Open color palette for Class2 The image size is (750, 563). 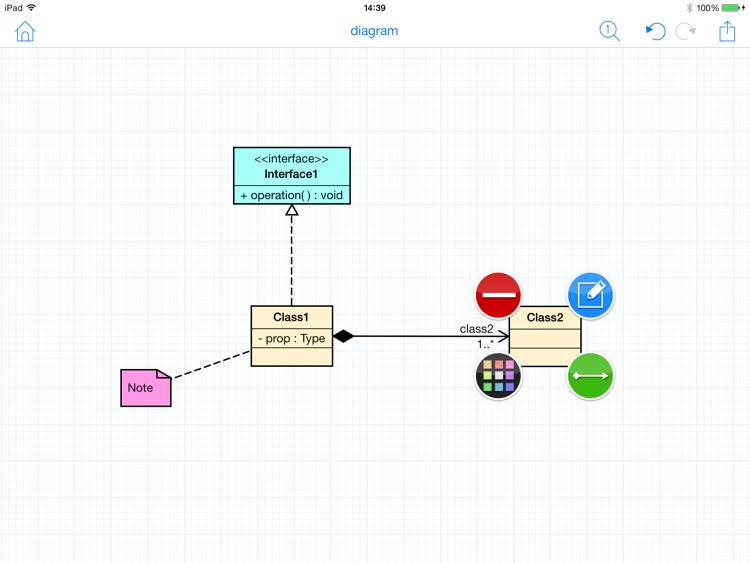point(498,376)
